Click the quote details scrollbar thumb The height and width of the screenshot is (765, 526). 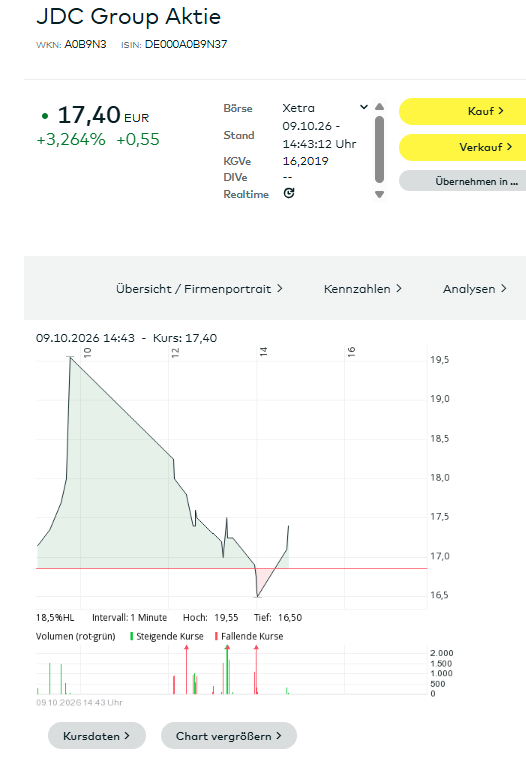coord(379,149)
